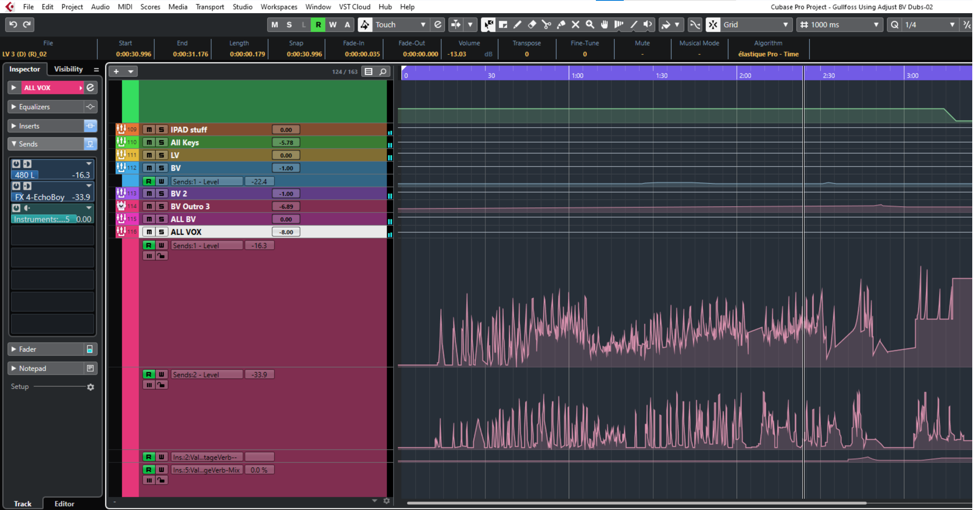
Task: Click the Find Tracks magnifier icon
Action: click(x=383, y=72)
